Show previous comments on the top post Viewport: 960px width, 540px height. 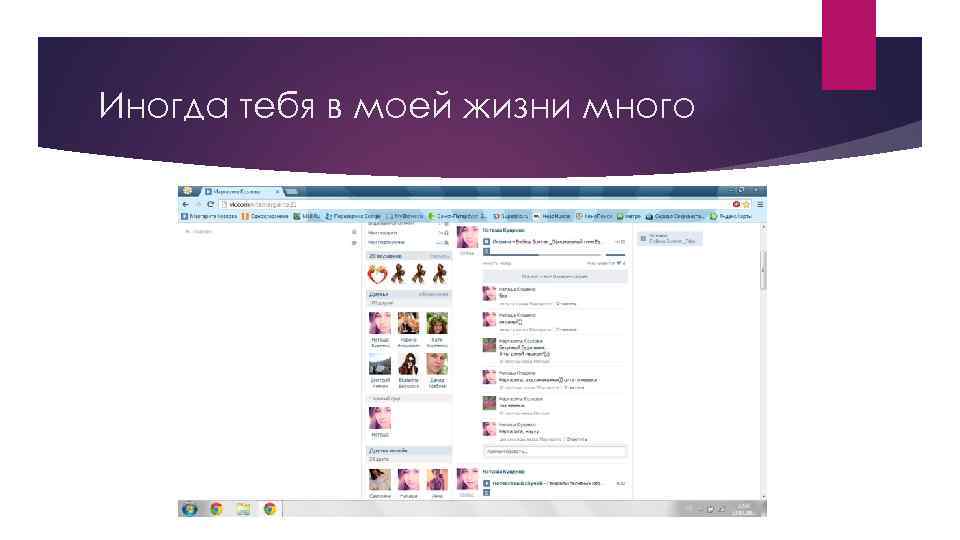pos(555,277)
